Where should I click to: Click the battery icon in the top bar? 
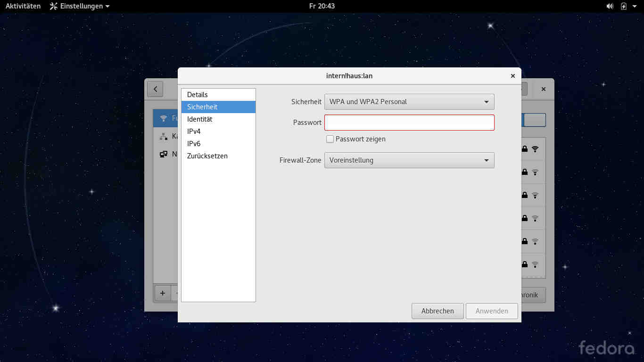pos(624,6)
